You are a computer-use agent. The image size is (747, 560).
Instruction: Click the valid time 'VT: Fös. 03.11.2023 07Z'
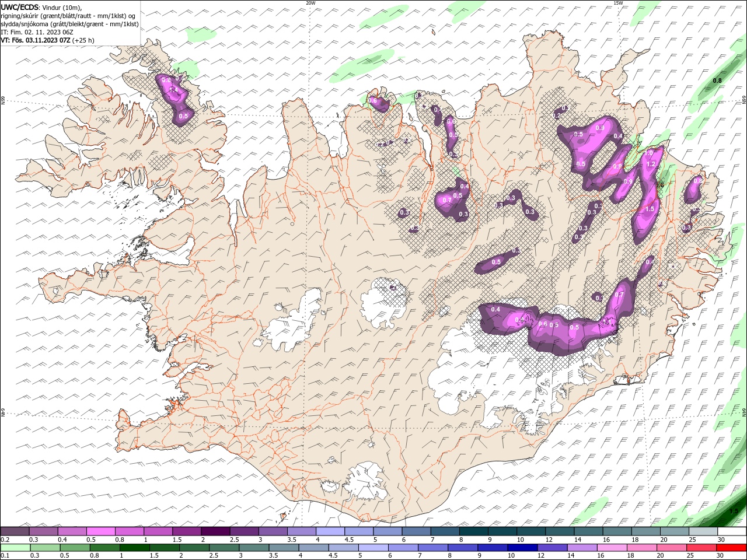point(36,40)
